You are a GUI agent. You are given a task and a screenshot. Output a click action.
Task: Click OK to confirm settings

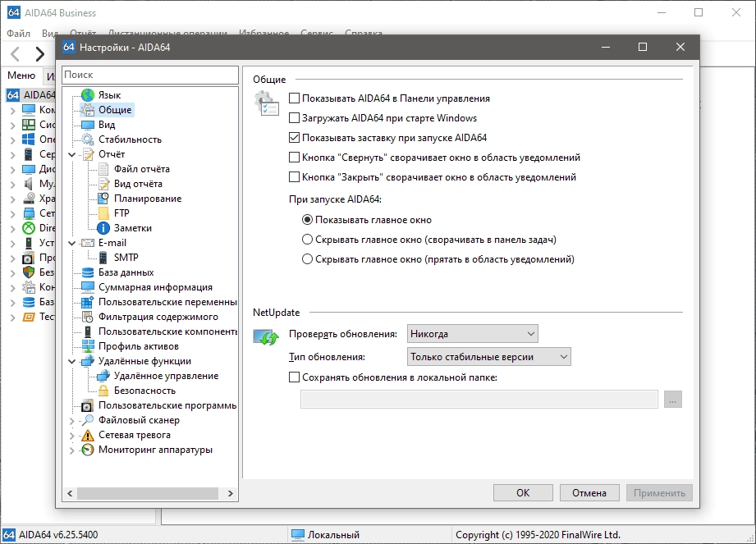[523, 493]
